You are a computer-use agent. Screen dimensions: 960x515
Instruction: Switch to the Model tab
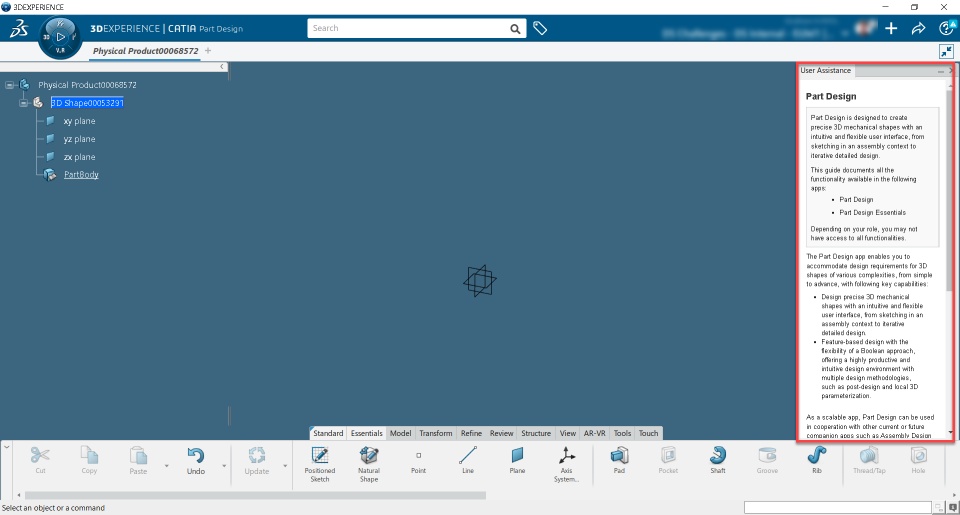[400, 433]
